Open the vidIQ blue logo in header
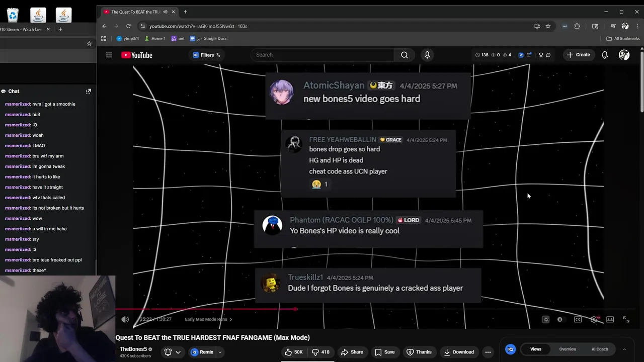The image size is (644, 362). pyautogui.click(x=521, y=55)
